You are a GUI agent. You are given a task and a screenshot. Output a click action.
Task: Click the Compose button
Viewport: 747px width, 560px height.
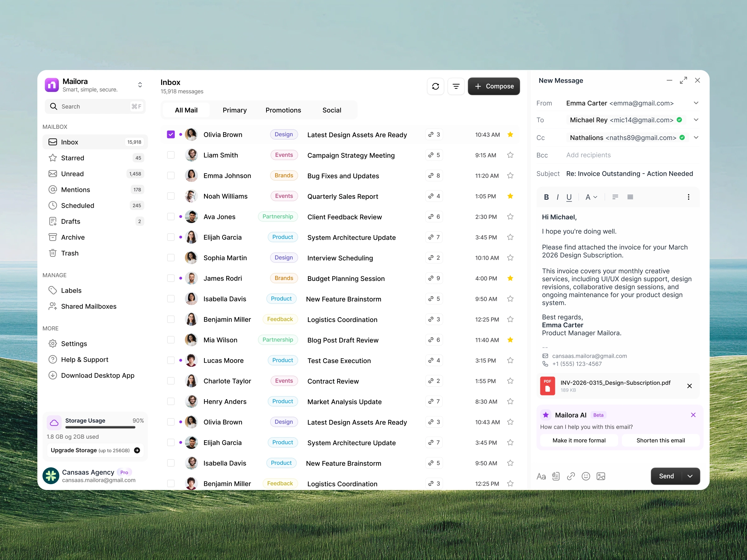tap(494, 86)
